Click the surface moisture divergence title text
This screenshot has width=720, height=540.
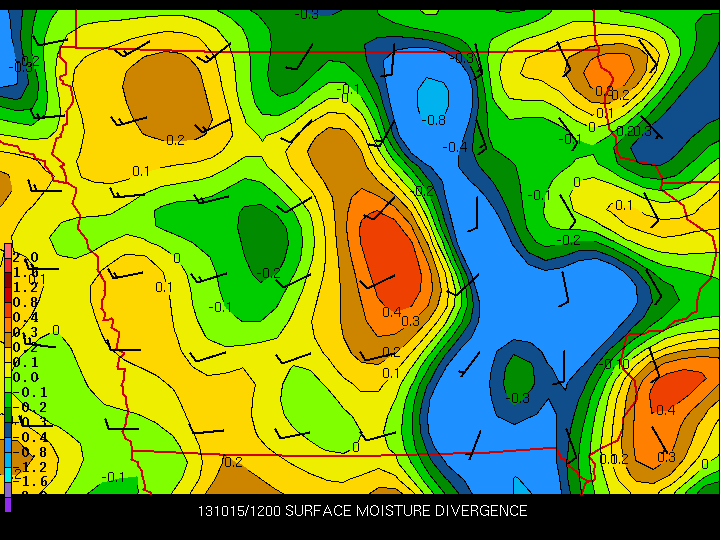pos(362,511)
